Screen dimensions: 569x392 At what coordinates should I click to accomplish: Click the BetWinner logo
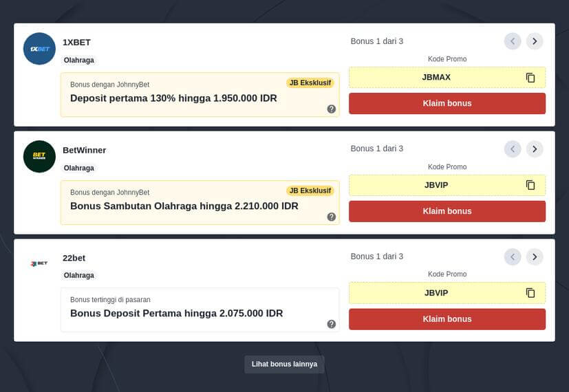point(39,156)
